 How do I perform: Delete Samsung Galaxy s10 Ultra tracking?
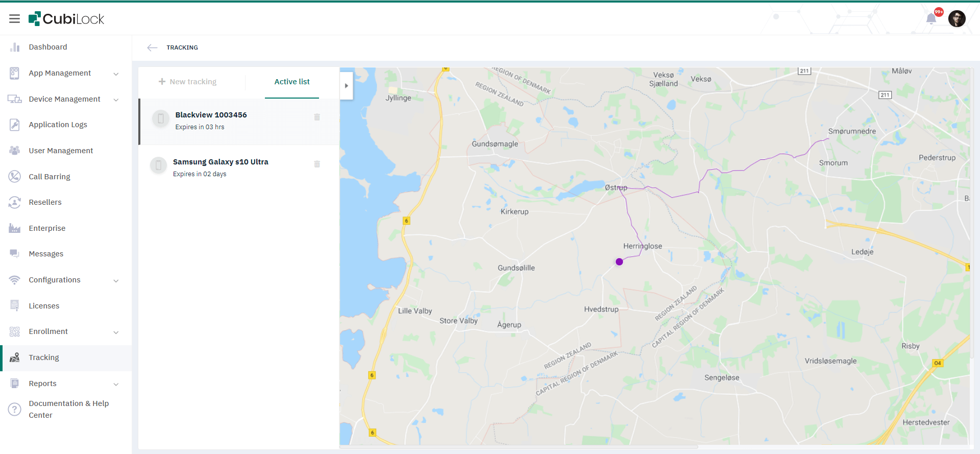[x=317, y=164]
